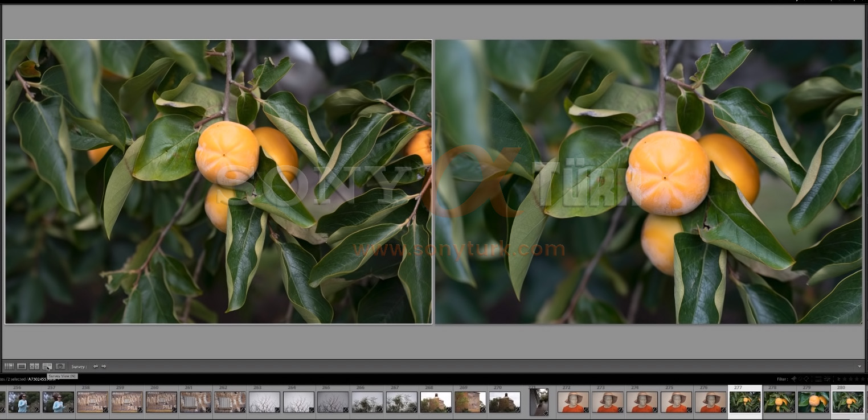
Task: Select filmstrip thumbnail 268 building
Action: 436,402
